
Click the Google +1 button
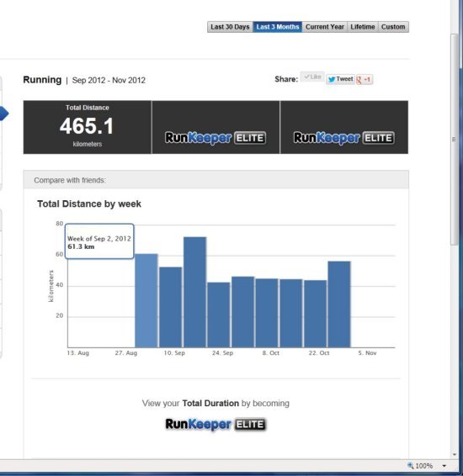[x=365, y=80]
